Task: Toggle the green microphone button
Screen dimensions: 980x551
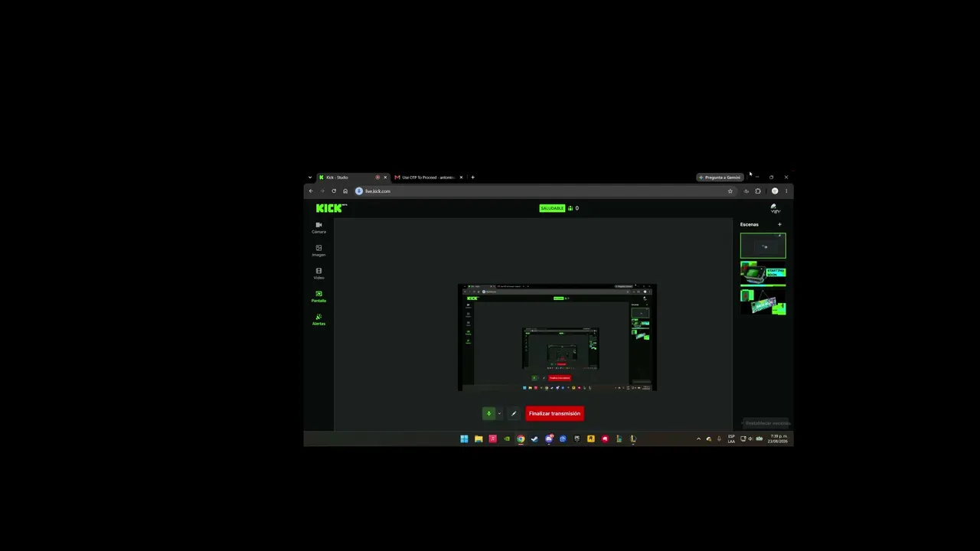Action: tap(488, 413)
